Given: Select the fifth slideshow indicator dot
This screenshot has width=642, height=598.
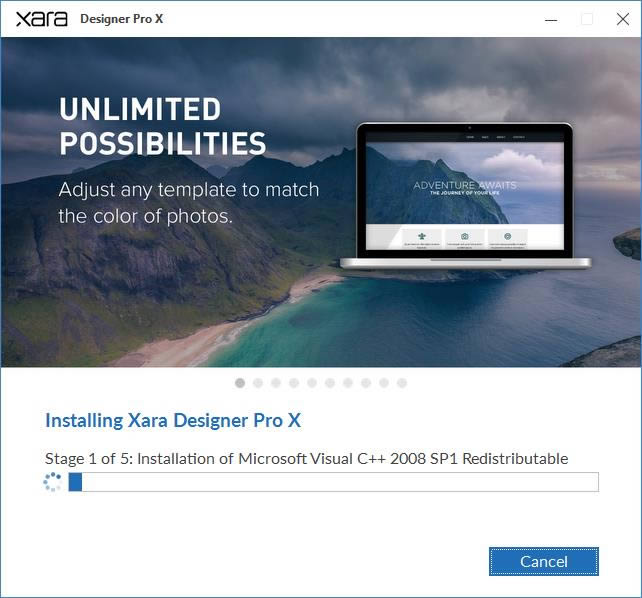Looking at the screenshot, I should point(312,383).
